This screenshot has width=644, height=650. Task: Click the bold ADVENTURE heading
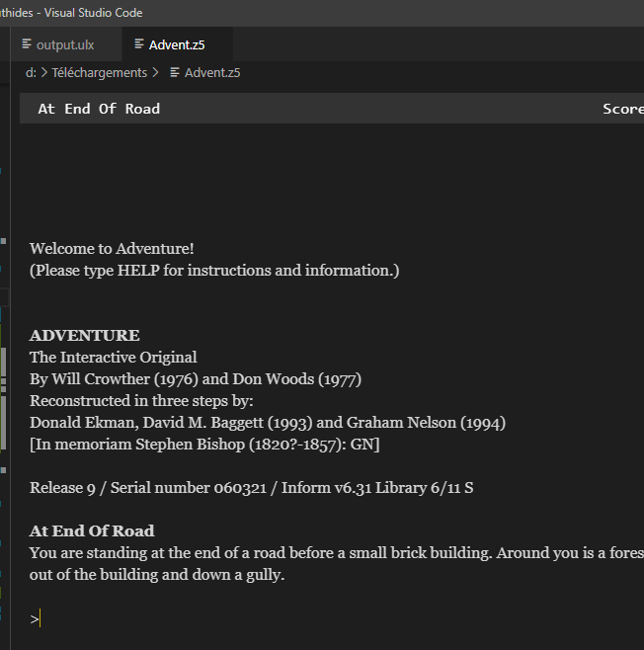(x=85, y=335)
